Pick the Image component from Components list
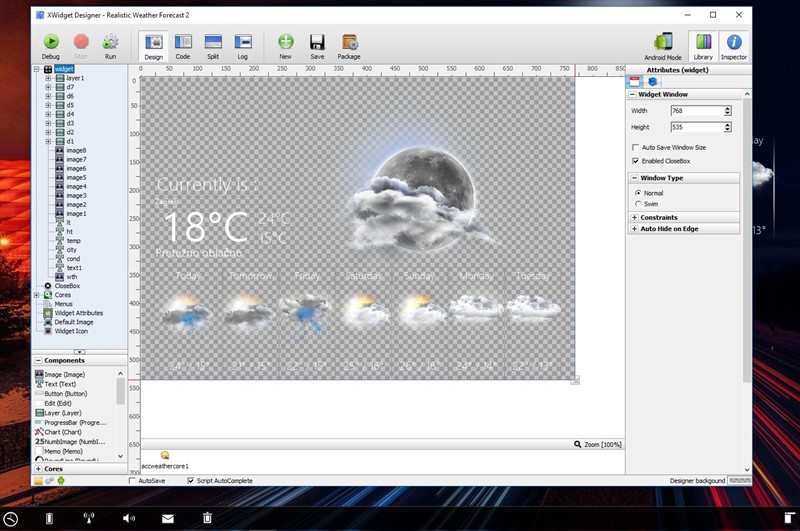Viewport: 800px width, 531px height. (x=64, y=374)
